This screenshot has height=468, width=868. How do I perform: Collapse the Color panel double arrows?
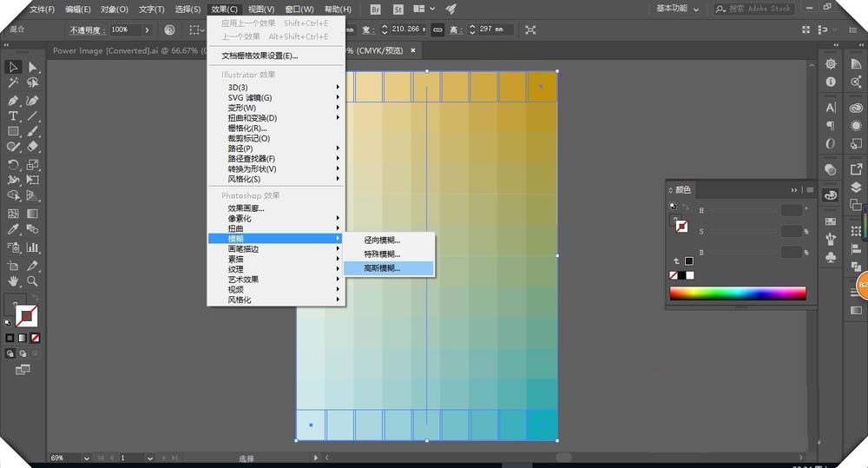(x=794, y=190)
